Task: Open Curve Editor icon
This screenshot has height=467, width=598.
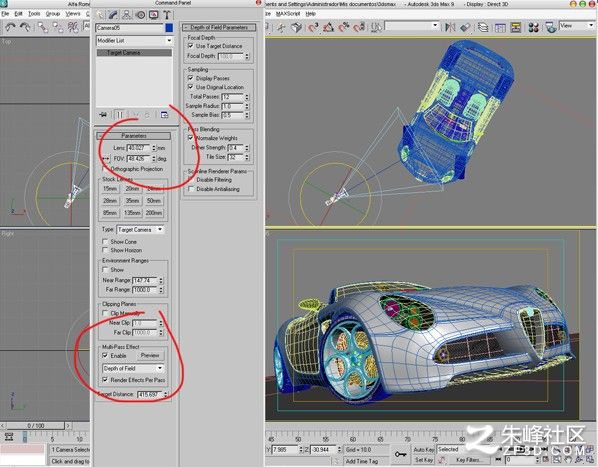Action: tap(500, 27)
